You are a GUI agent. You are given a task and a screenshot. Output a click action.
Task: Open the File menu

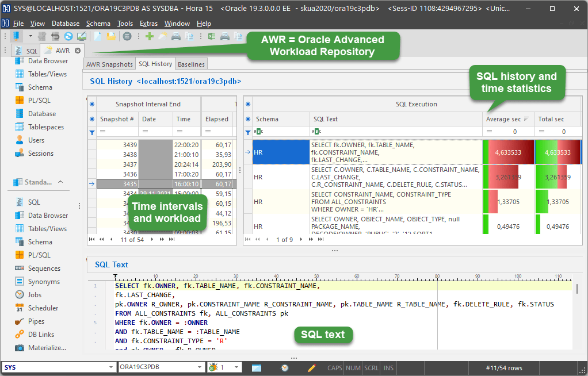pyautogui.click(x=18, y=24)
